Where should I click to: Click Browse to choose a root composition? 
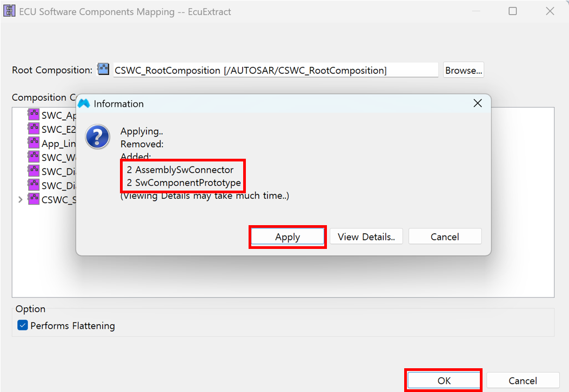pyautogui.click(x=463, y=70)
